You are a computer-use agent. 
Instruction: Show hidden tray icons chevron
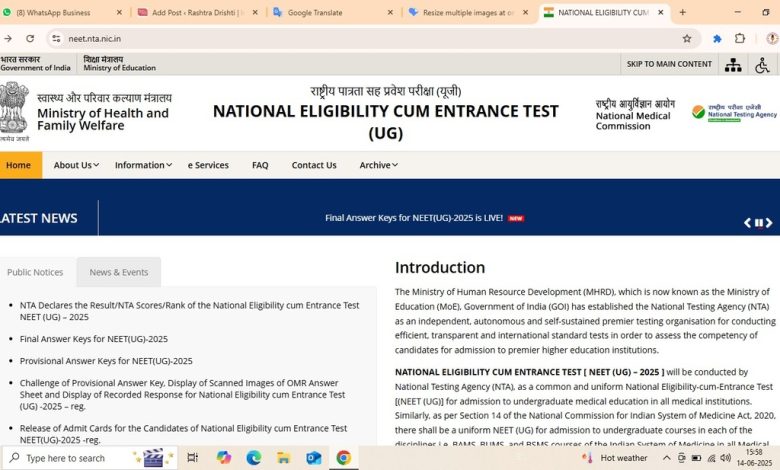coord(667,458)
